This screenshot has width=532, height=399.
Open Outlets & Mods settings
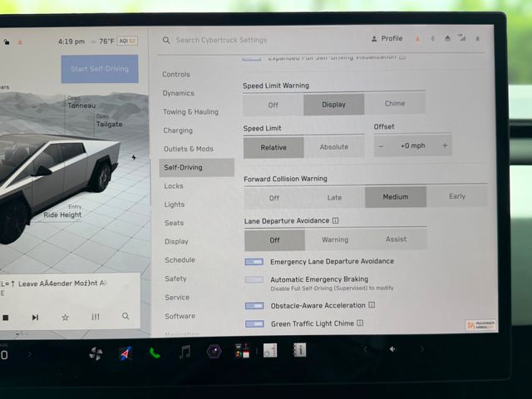pos(189,149)
